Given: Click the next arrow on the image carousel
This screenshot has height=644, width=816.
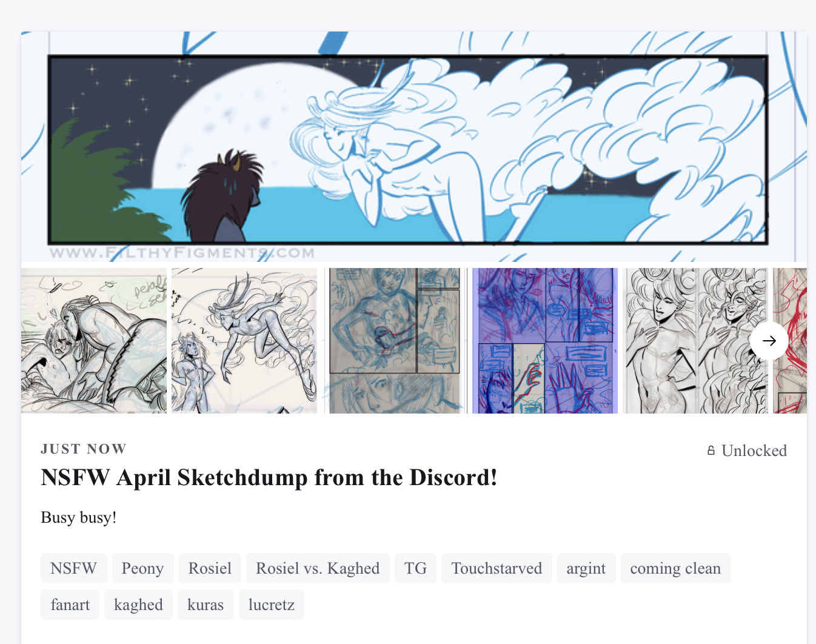Looking at the screenshot, I should (x=769, y=341).
